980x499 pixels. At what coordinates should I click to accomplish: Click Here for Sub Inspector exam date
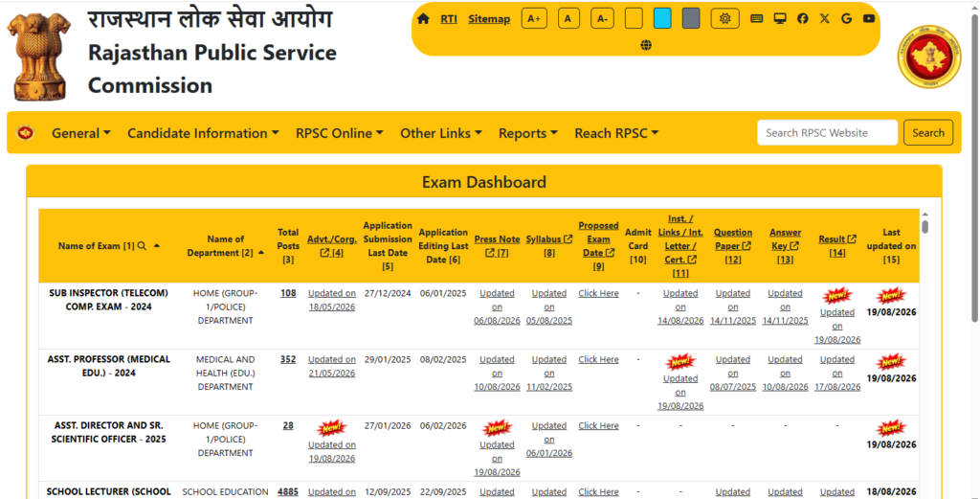pos(598,293)
